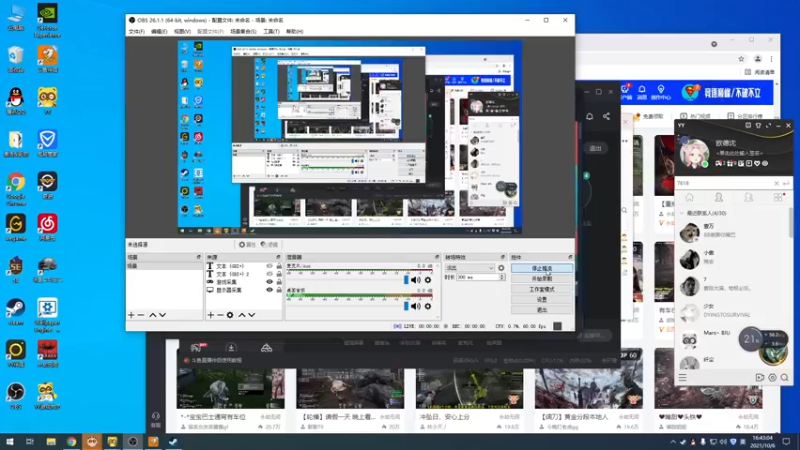Click source Properties button above Scenes
This screenshot has height=450, width=800.
click(x=247, y=245)
